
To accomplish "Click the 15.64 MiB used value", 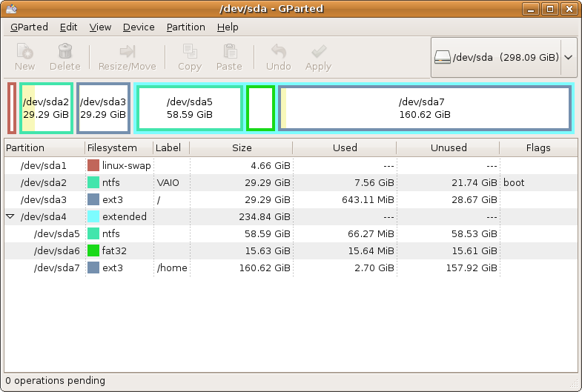I will click(x=371, y=250).
